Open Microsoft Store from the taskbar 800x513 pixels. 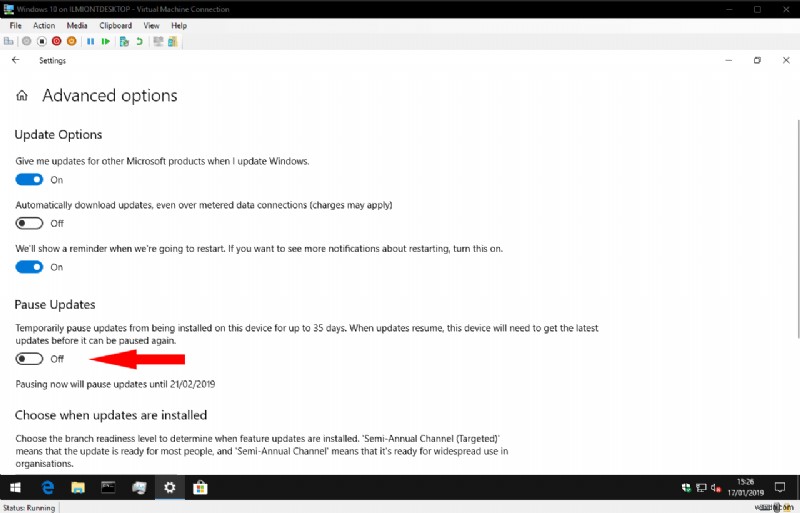[200, 487]
